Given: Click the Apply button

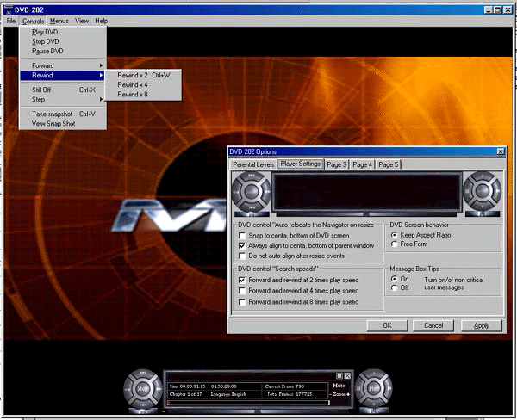Looking at the screenshot, I should (481, 325).
